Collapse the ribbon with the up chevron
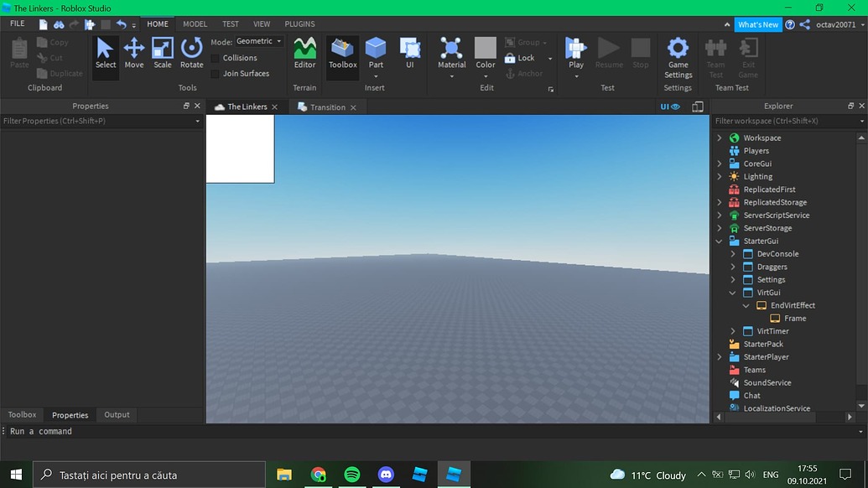The width and height of the screenshot is (868, 488). click(x=727, y=24)
